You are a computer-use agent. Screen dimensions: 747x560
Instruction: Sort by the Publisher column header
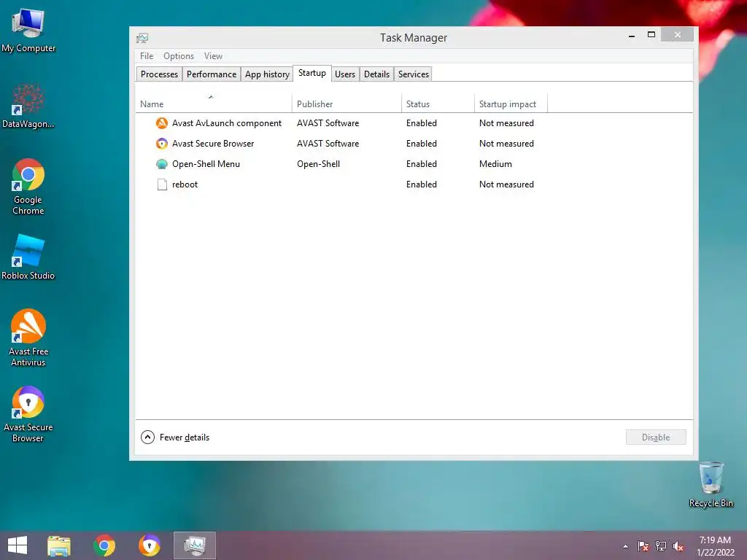click(x=347, y=104)
